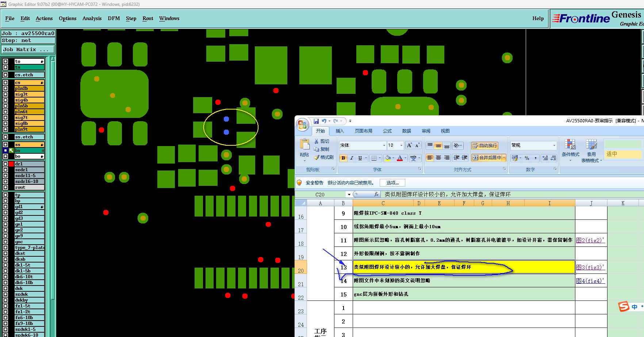The image size is (644, 337).
Task: Open link 图4(fig4)' in row 14
Action: (590, 281)
